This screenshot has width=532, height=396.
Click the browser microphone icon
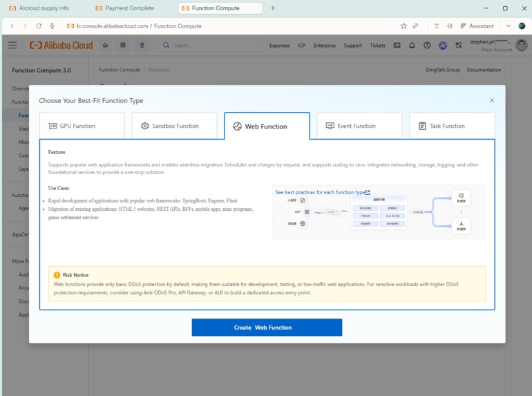(52, 26)
